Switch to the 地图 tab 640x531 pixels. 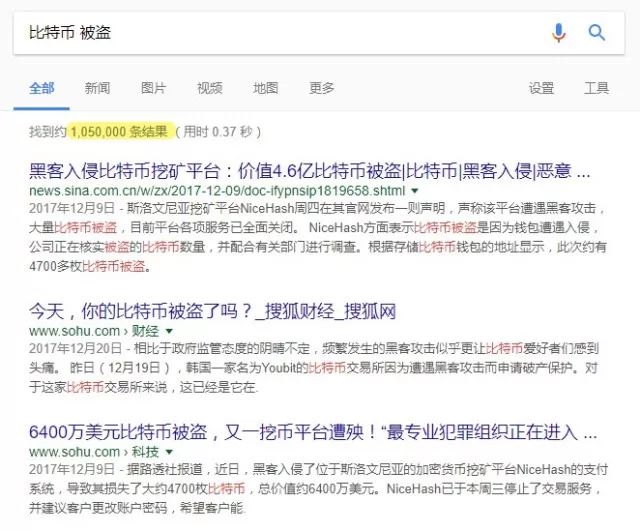266,88
